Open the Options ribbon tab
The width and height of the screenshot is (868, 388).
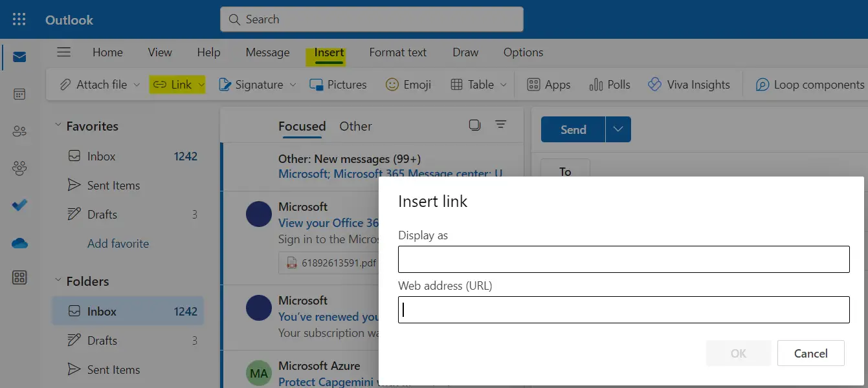tap(523, 52)
